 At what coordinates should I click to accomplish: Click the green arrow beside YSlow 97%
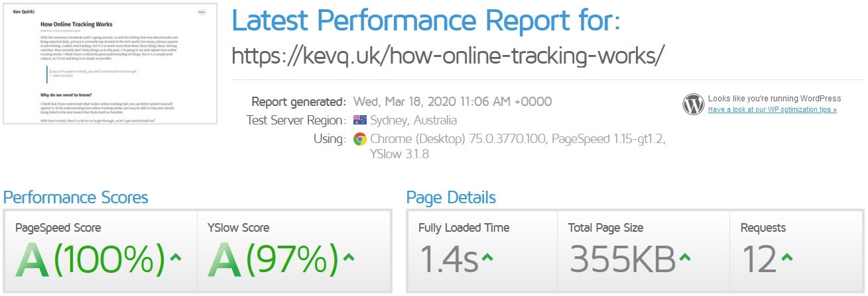[349, 257]
